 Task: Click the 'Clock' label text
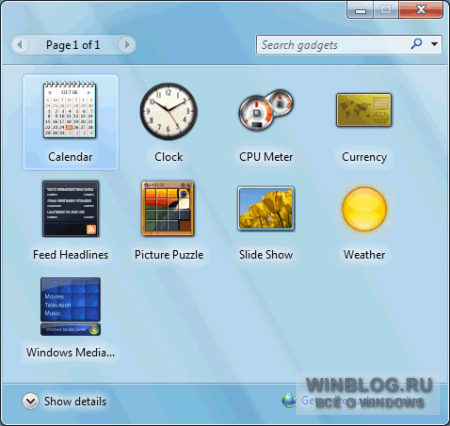pyautogui.click(x=168, y=157)
